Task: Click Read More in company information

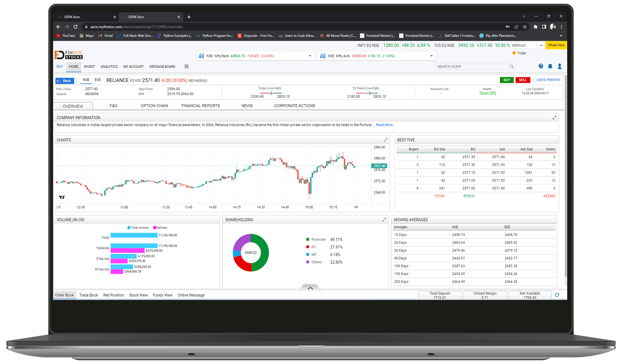Action: click(384, 125)
